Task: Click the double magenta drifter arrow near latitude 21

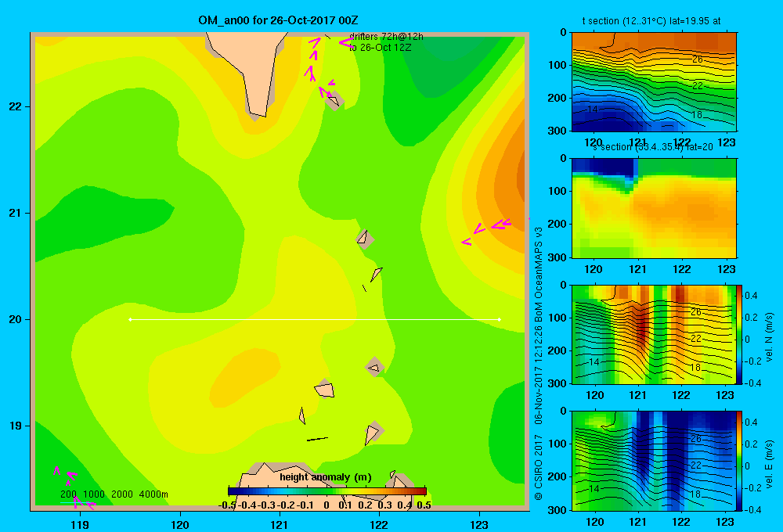Action: pyautogui.click(x=501, y=224)
